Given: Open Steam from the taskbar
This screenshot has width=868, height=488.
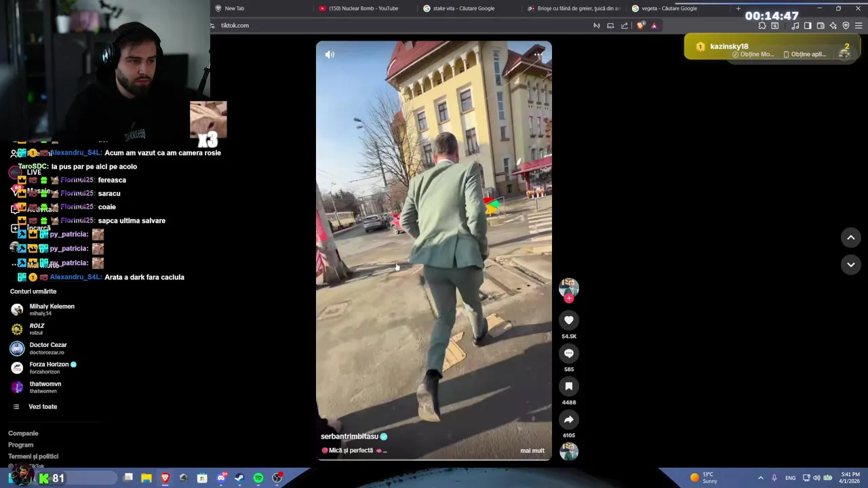Looking at the screenshot, I should pos(239,478).
